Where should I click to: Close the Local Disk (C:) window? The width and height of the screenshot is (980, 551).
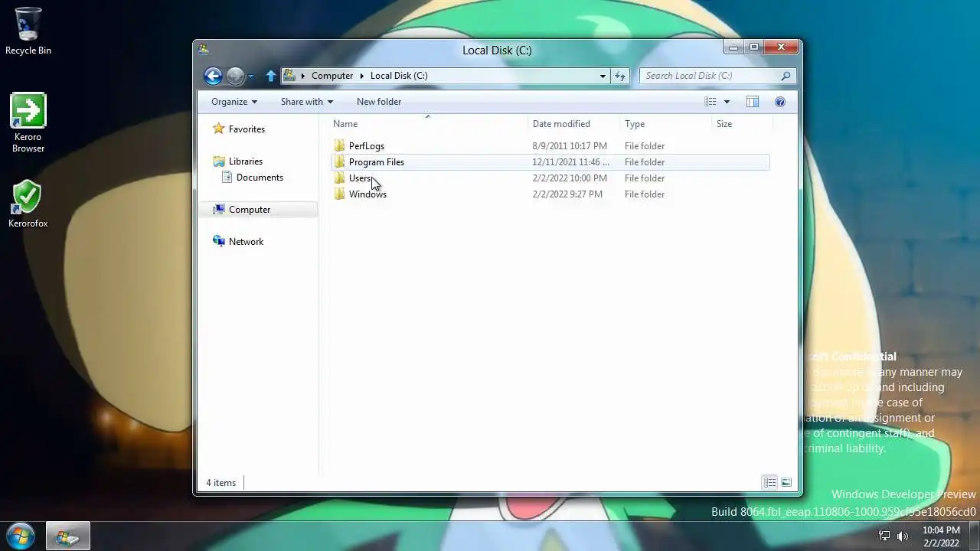[781, 47]
